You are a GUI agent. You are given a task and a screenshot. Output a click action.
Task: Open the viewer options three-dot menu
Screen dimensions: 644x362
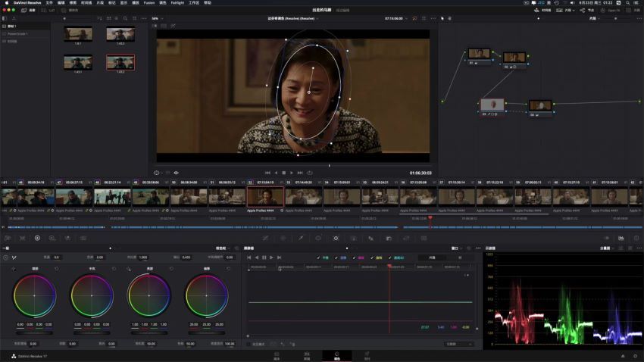tap(433, 18)
